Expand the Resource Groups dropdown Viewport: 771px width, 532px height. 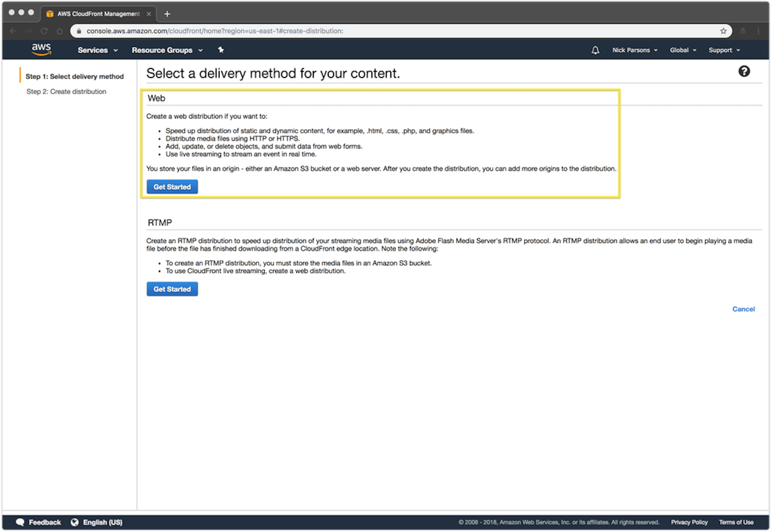[x=167, y=50]
